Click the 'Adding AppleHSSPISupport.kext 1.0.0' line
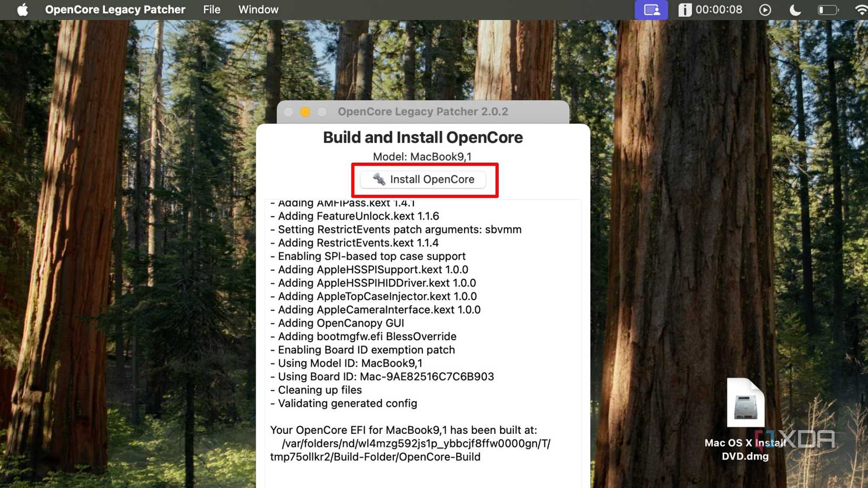868x488 pixels. 369,270
